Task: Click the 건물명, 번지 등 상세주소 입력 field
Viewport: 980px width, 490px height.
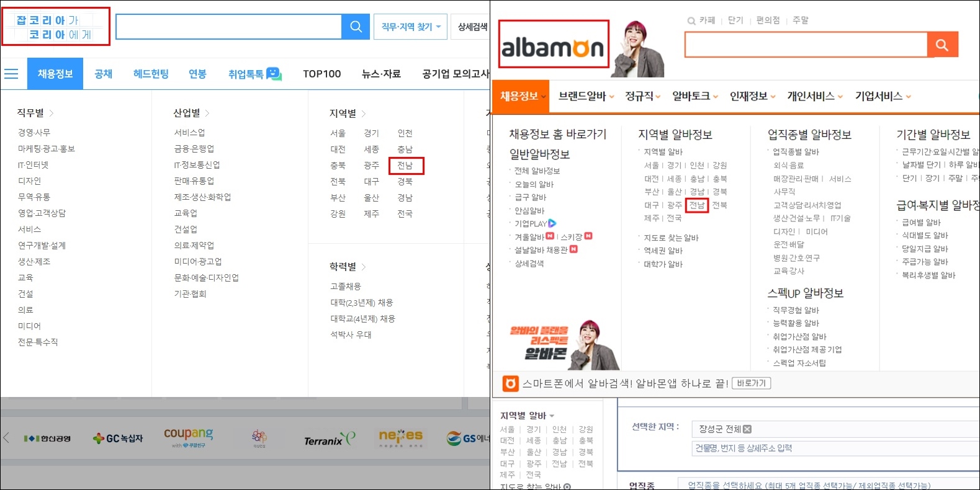Action: click(x=835, y=448)
